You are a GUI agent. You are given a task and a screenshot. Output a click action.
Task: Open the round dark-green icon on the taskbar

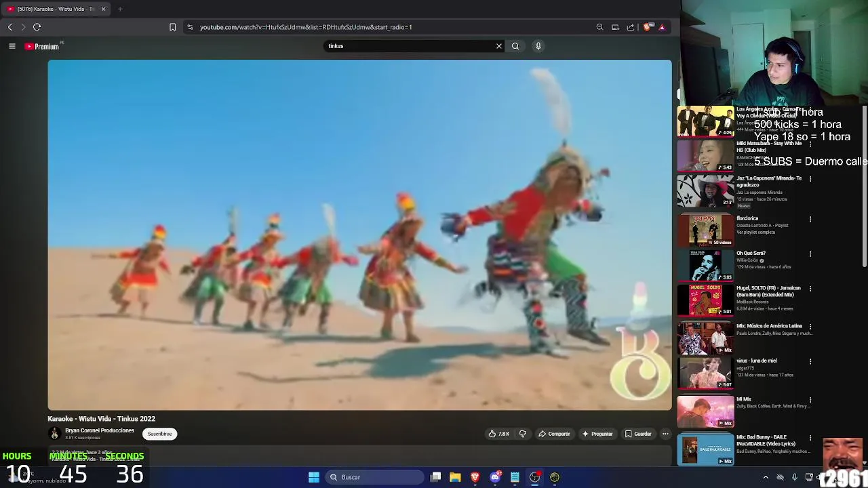(555, 477)
